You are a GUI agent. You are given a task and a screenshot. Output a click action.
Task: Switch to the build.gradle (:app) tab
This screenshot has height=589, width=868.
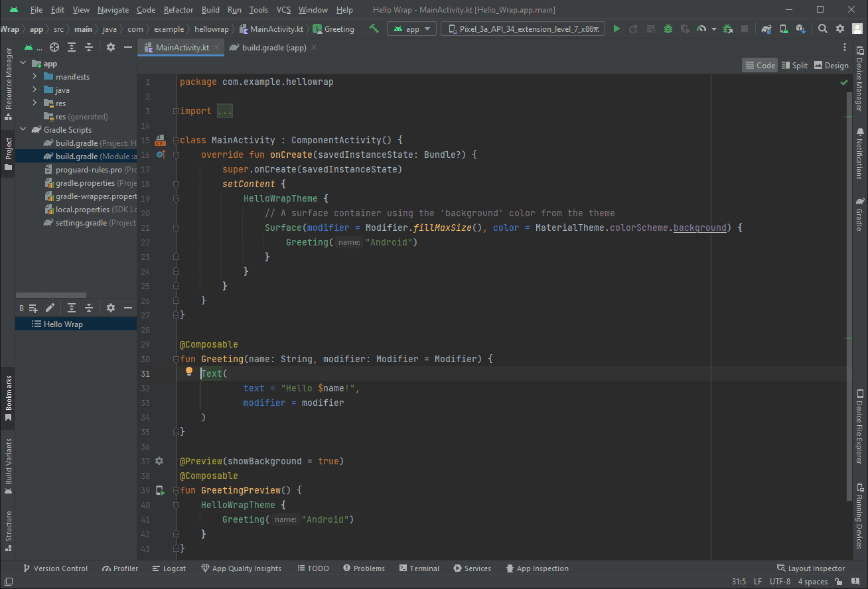(273, 48)
